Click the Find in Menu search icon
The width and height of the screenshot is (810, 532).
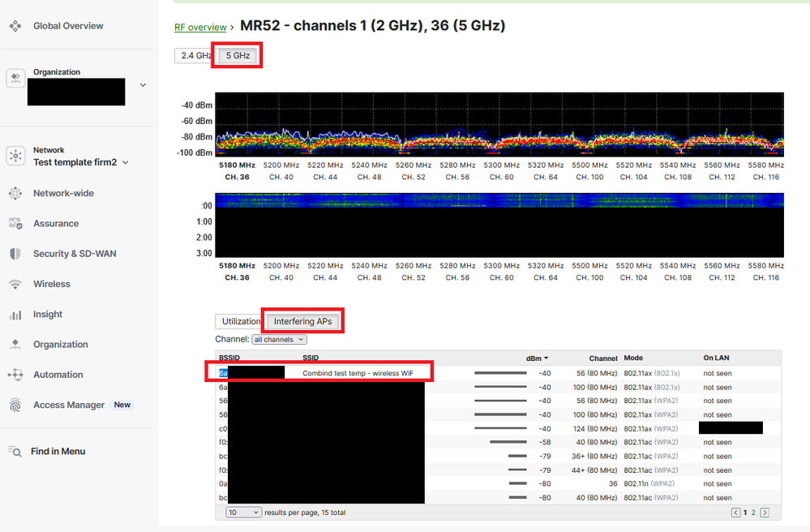15,451
